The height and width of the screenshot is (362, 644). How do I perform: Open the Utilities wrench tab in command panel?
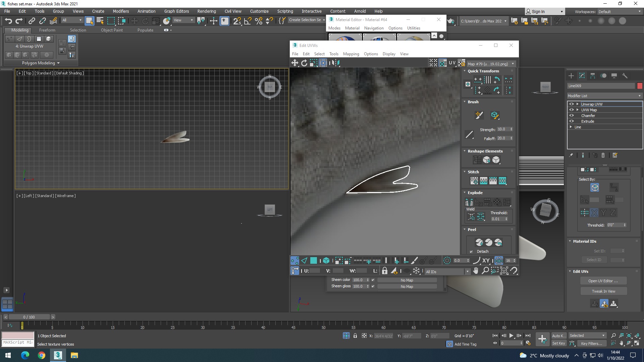coord(625,76)
